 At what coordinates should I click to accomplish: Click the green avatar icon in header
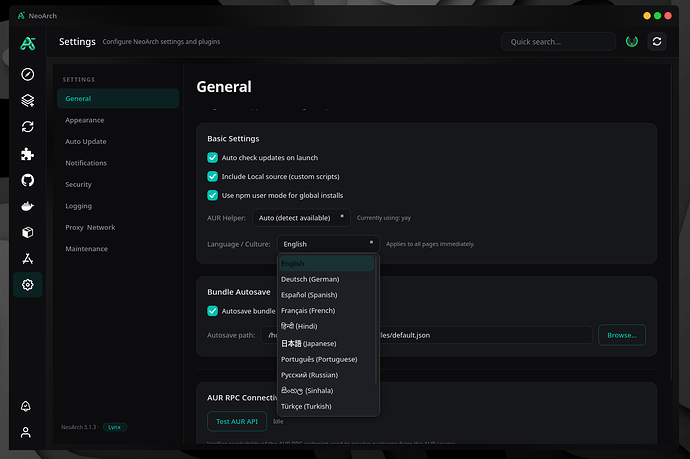click(632, 41)
